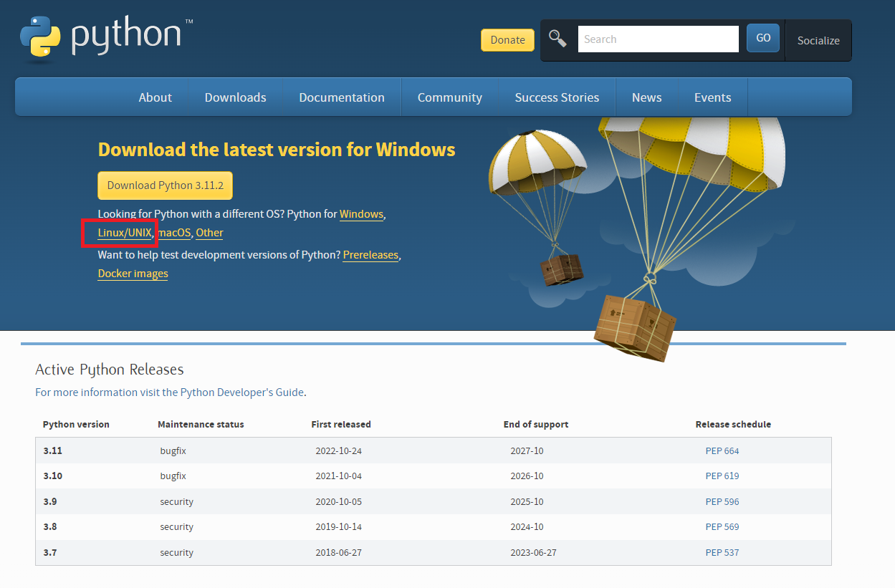Click the 2020-10-05 release date
Screen dimensions: 895x588
[x=340, y=502]
